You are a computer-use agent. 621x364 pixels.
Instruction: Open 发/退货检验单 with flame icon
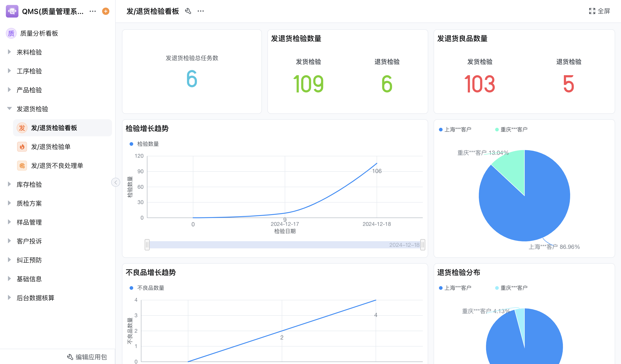51,147
